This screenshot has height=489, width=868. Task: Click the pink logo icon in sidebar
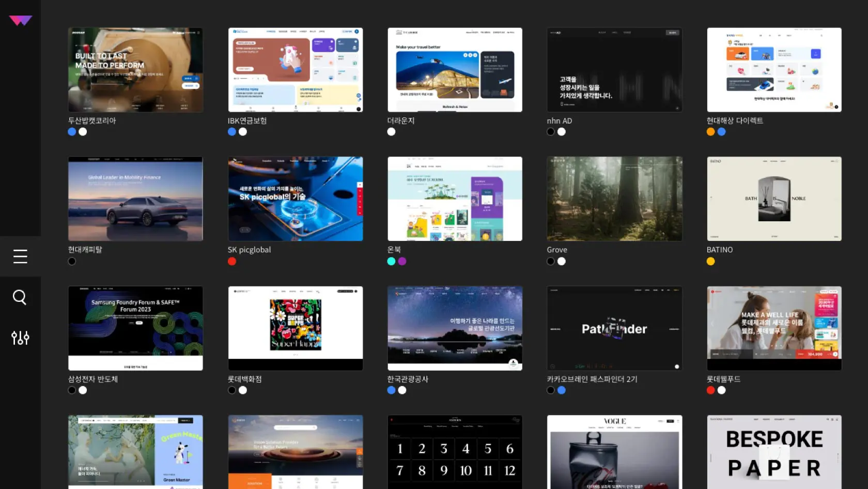[20, 21]
